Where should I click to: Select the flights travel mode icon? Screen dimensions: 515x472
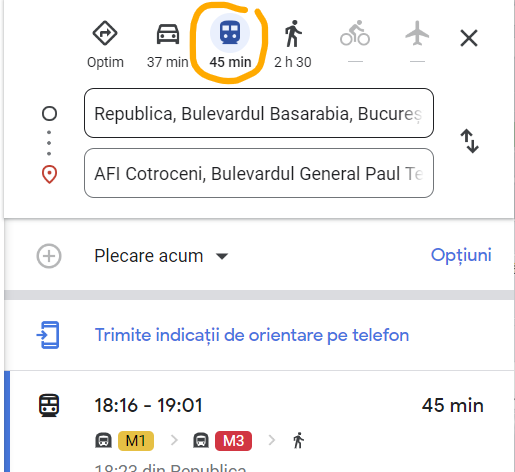[x=417, y=33]
